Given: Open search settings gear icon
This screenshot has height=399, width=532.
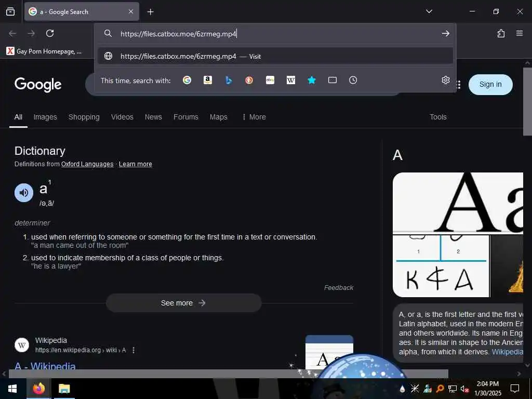Looking at the screenshot, I should point(445,80).
